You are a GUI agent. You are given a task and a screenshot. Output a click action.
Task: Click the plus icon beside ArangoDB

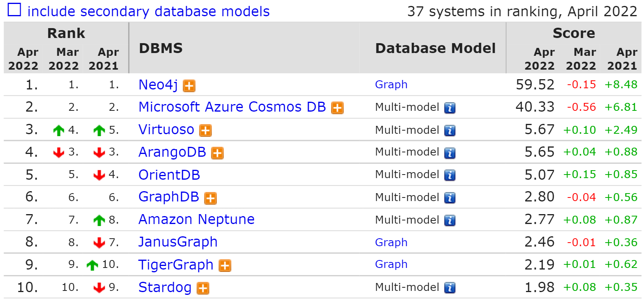tap(217, 153)
